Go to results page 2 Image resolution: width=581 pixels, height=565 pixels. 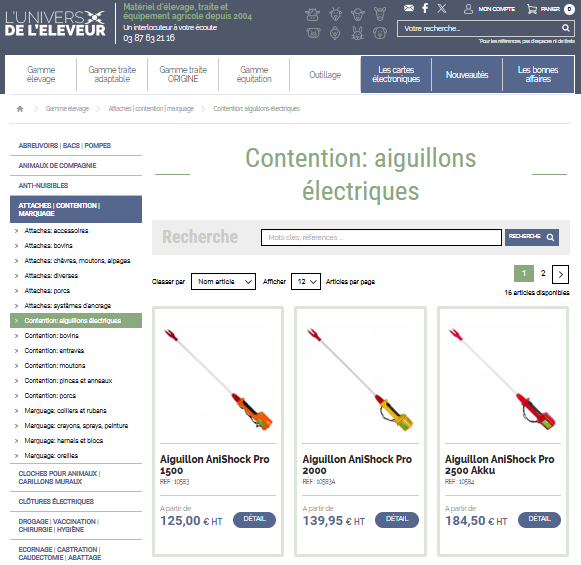543,273
